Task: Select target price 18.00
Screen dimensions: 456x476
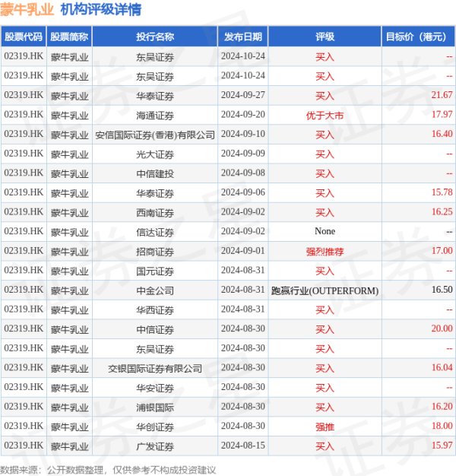Action: coord(442,426)
